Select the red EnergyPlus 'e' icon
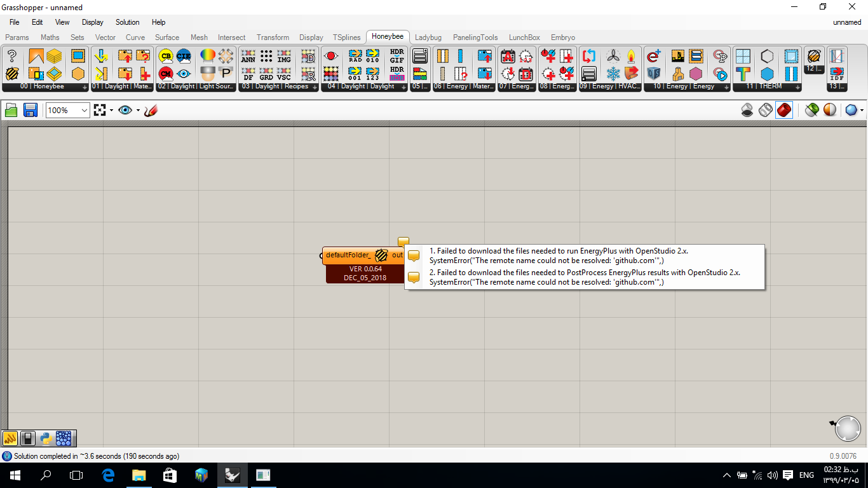 click(x=654, y=56)
